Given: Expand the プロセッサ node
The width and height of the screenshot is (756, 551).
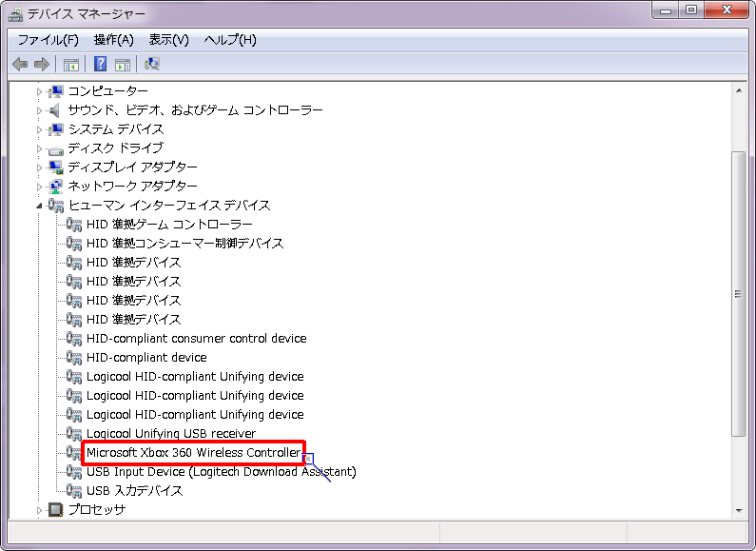Looking at the screenshot, I should [40, 509].
